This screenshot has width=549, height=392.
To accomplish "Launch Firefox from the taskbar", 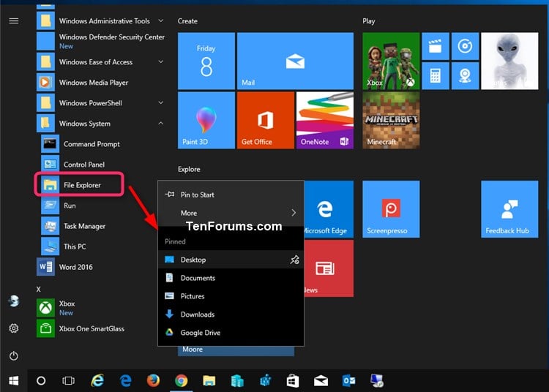I will coord(153,380).
